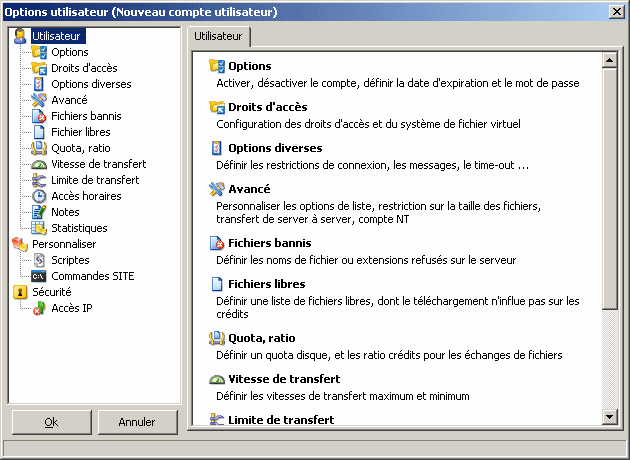Screen dimensions: 630x460
Task: Select the Personnaliser tree node
Action: click(64, 244)
